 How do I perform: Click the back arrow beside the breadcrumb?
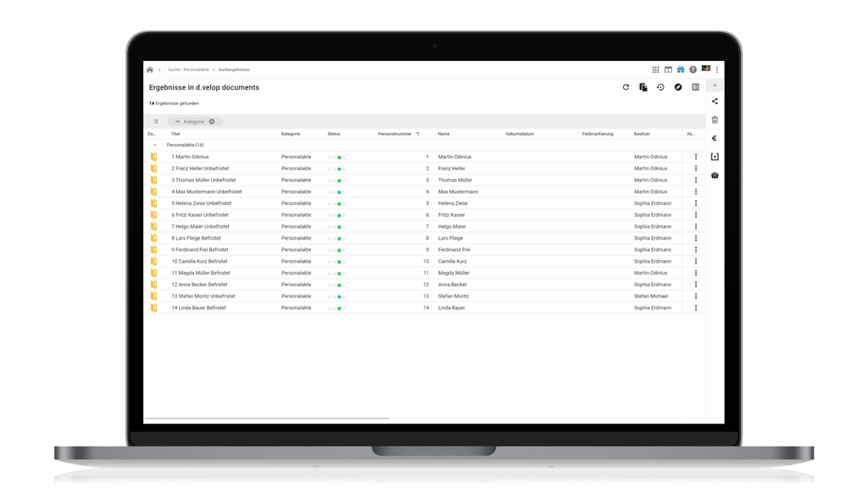click(x=160, y=69)
